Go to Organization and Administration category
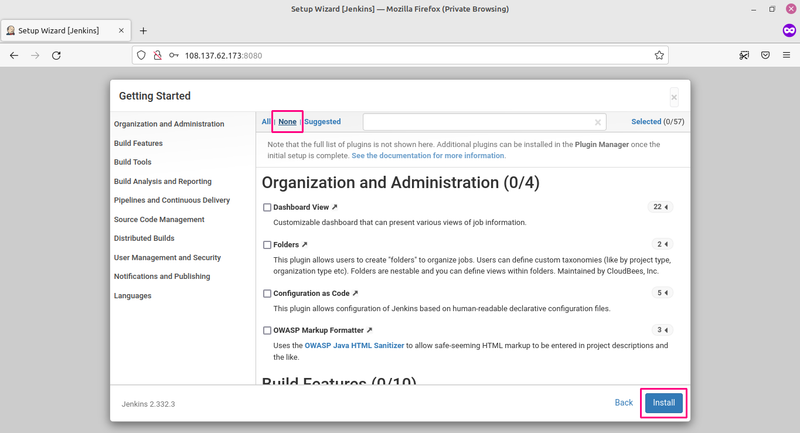Image resolution: width=800 pixels, height=433 pixels. (x=169, y=124)
